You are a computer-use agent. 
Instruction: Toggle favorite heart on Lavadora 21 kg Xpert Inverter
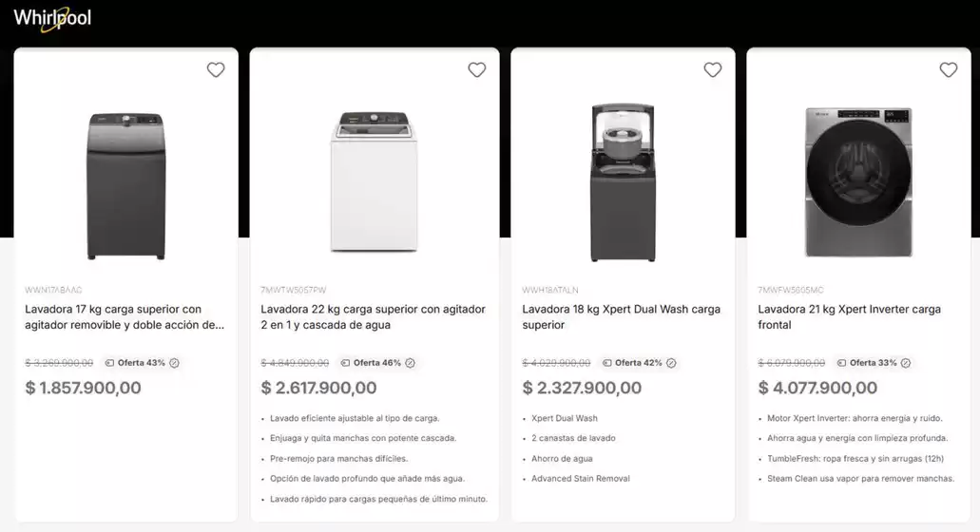(949, 69)
